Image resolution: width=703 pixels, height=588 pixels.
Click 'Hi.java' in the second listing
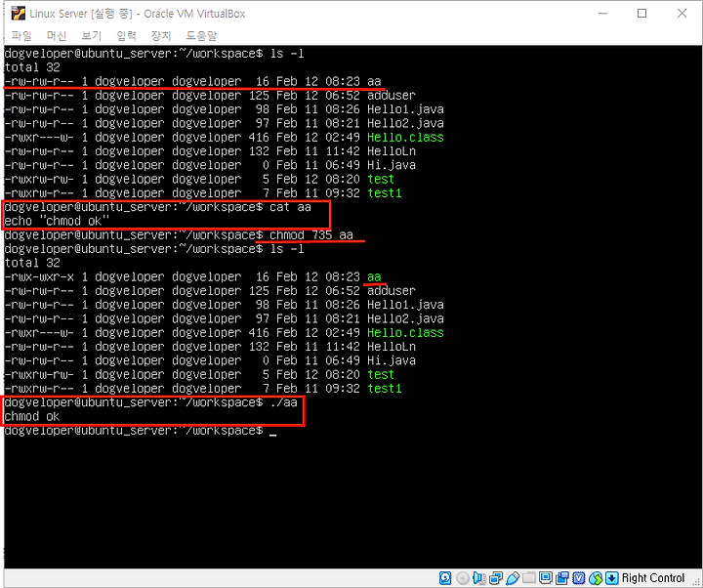[x=392, y=360]
